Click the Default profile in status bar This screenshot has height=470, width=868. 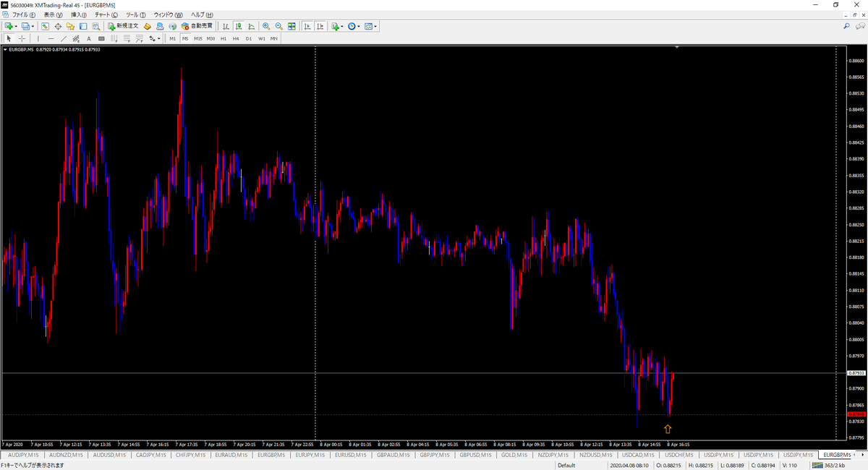pyautogui.click(x=566, y=466)
